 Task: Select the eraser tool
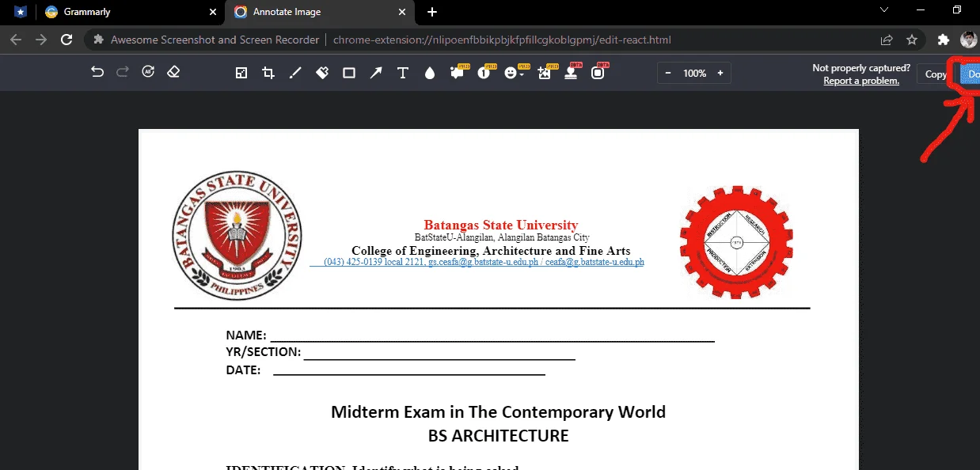coord(173,72)
